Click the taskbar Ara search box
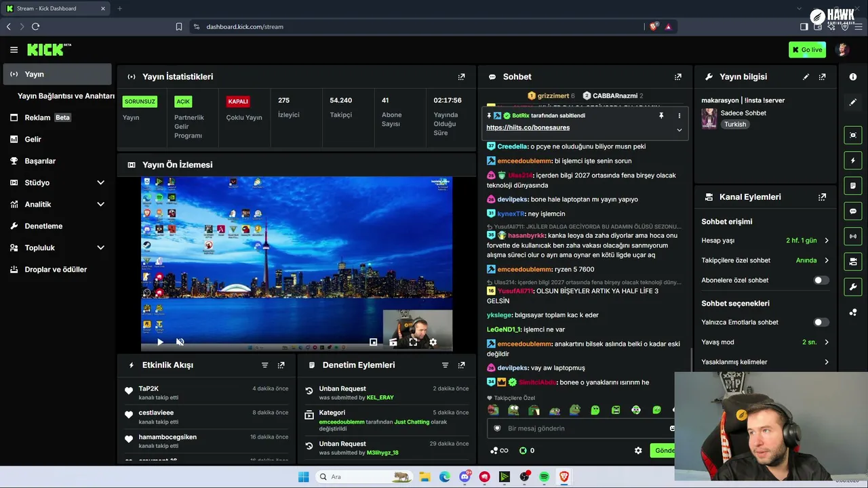 pyautogui.click(x=364, y=477)
